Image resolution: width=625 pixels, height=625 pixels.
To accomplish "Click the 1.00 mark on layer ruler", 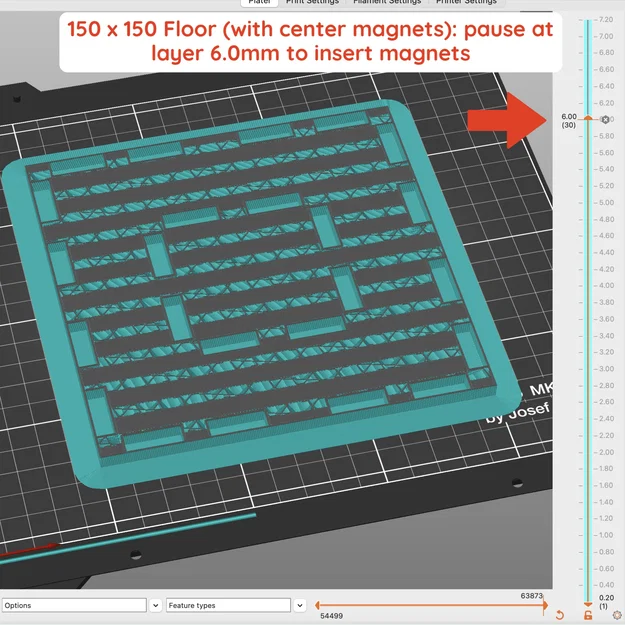I will coord(606,535).
